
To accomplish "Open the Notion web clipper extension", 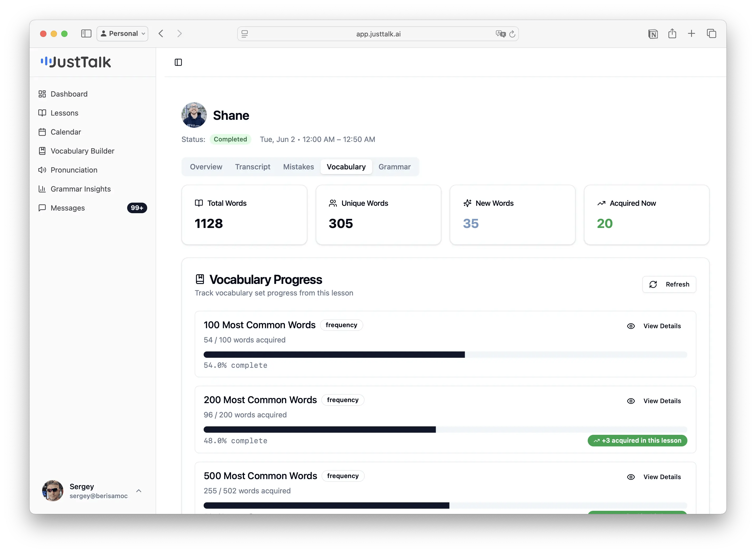I will click(x=653, y=34).
